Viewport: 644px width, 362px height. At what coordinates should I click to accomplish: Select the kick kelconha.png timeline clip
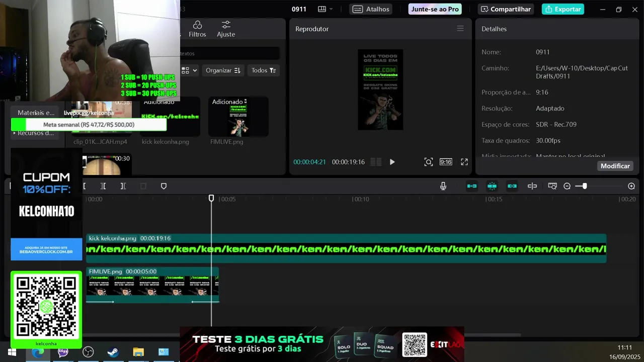coord(346,248)
